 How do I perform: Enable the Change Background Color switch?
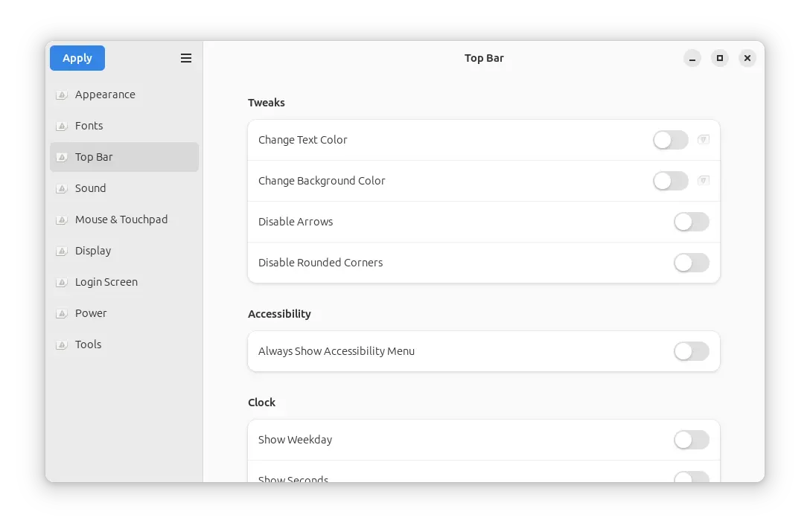pos(671,181)
